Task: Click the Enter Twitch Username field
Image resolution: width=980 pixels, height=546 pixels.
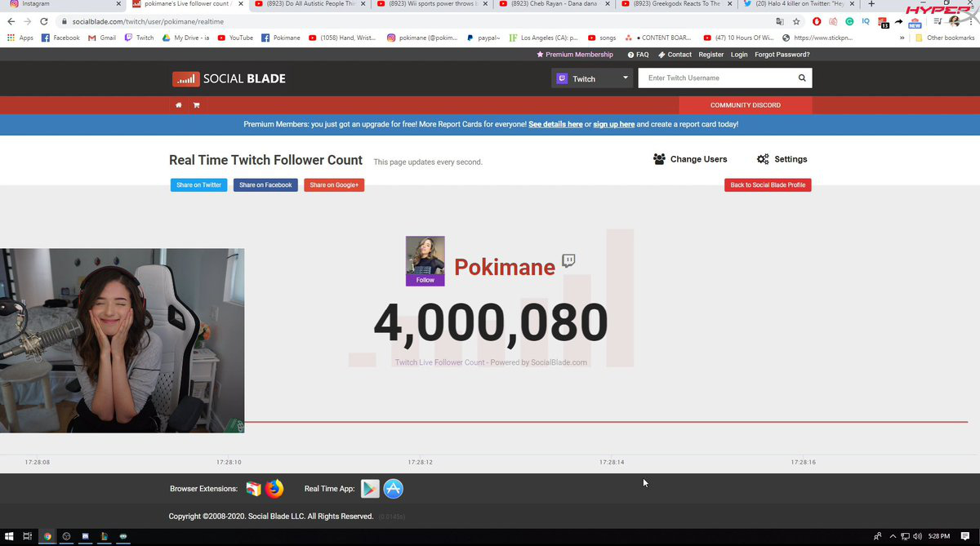Action: pyautogui.click(x=716, y=78)
